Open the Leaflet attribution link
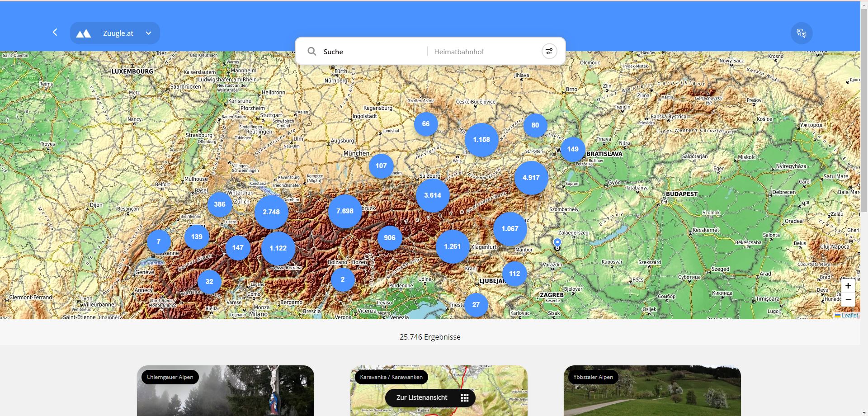 pos(849,316)
